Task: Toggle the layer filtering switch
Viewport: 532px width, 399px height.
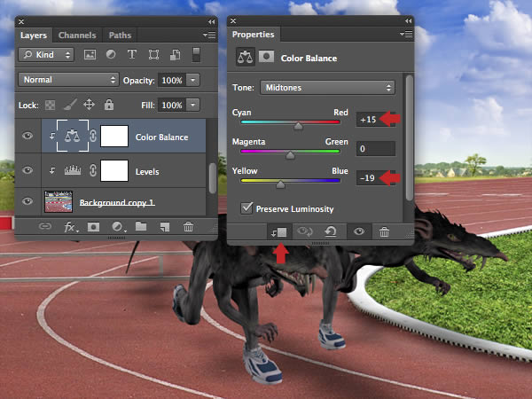Action: click(x=196, y=55)
